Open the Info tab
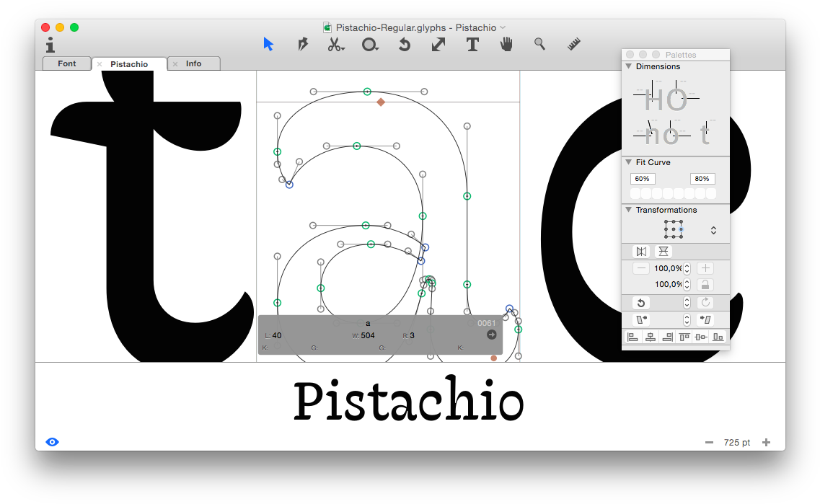 (x=193, y=63)
